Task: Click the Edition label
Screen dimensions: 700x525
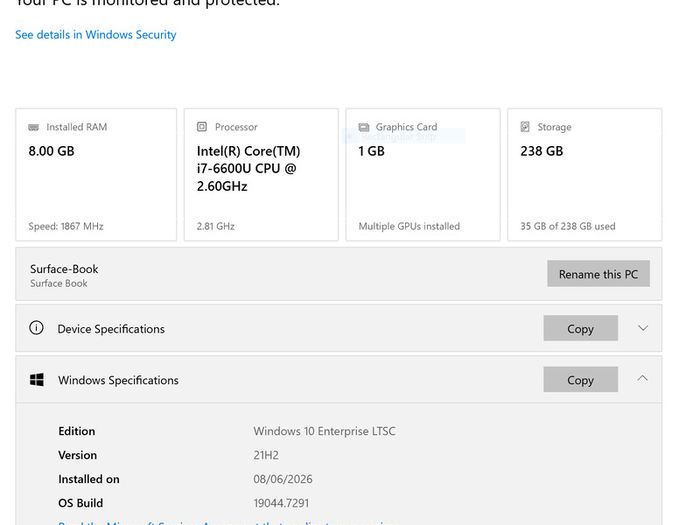Action: tap(76, 431)
